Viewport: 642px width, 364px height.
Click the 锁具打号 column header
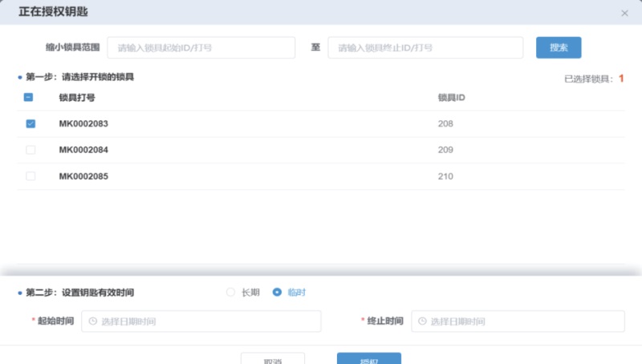(x=77, y=98)
